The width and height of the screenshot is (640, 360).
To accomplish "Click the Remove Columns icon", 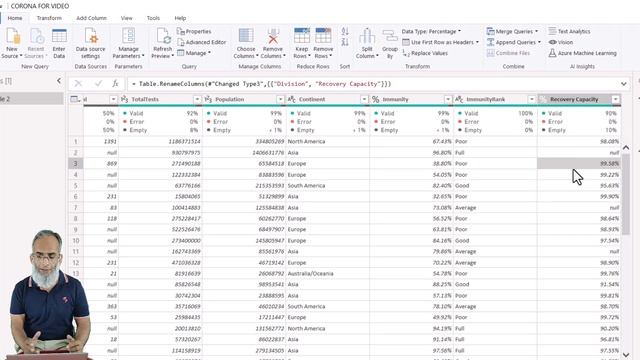I will (x=273, y=36).
